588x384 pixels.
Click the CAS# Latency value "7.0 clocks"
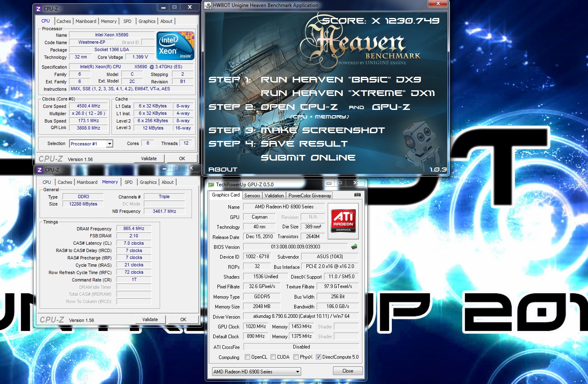[x=134, y=243]
